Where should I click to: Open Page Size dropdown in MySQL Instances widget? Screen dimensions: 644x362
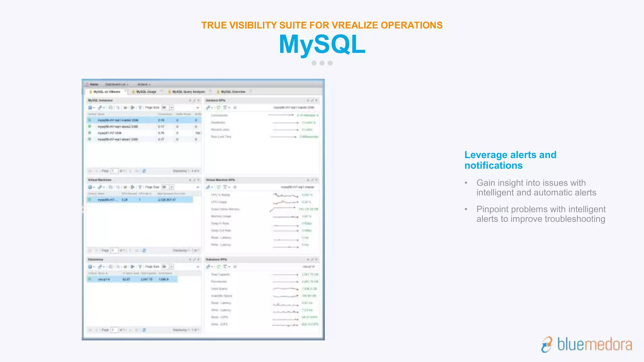171,107
